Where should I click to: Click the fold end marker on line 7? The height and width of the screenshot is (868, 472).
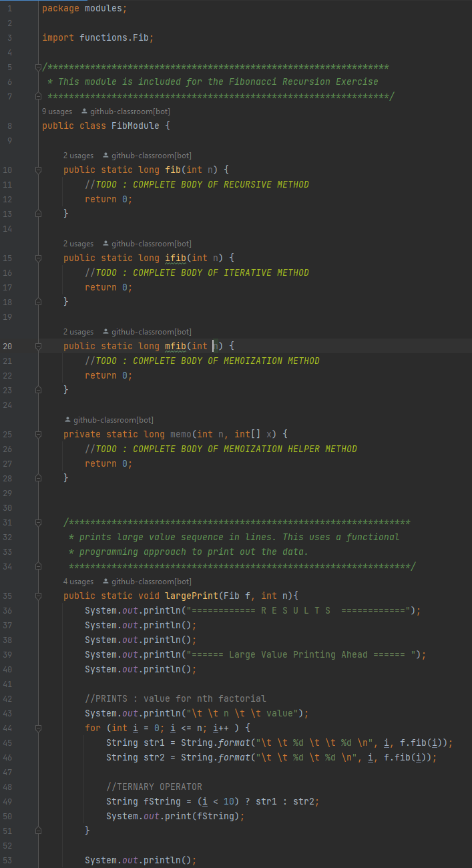tap(38, 96)
